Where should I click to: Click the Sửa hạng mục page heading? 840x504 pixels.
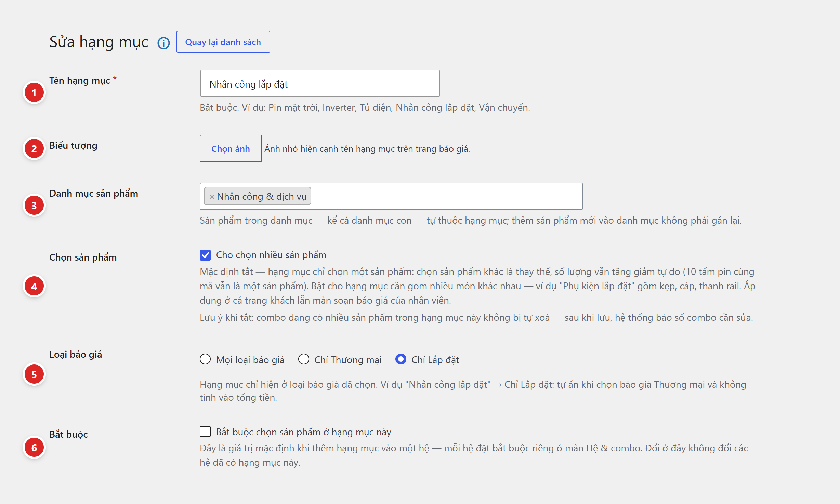99,42
